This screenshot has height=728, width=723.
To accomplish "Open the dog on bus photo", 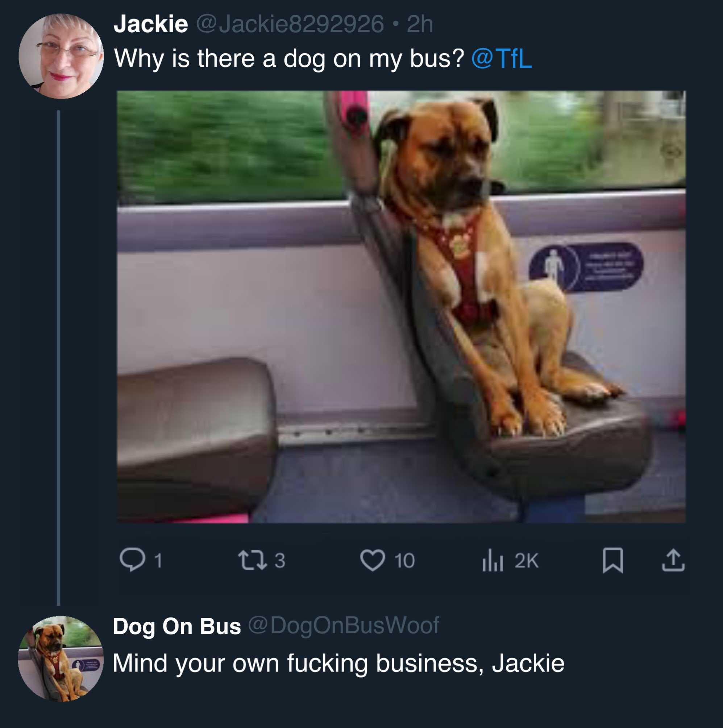I will click(x=401, y=307).
